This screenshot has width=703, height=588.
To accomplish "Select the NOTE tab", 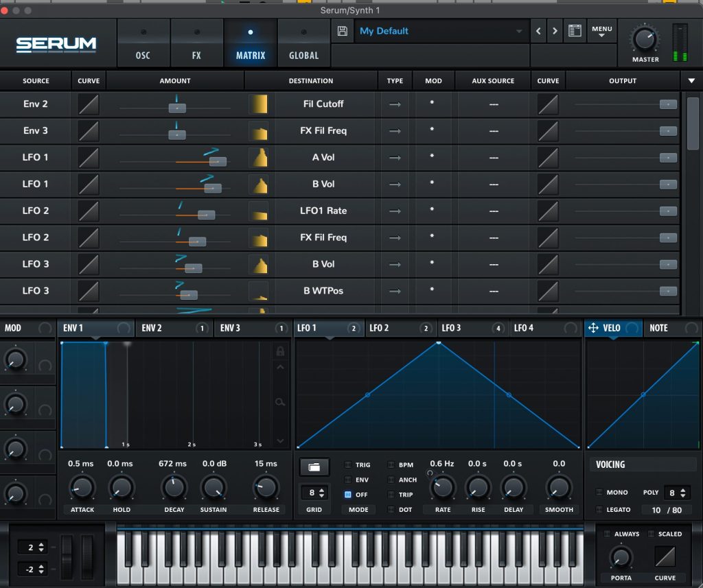I will click(x=673, y=328).
